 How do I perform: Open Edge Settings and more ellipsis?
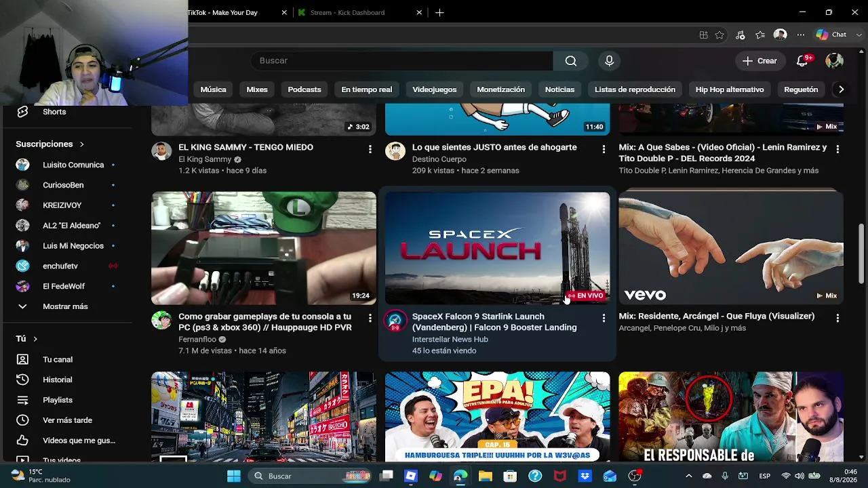pos(801,35)
